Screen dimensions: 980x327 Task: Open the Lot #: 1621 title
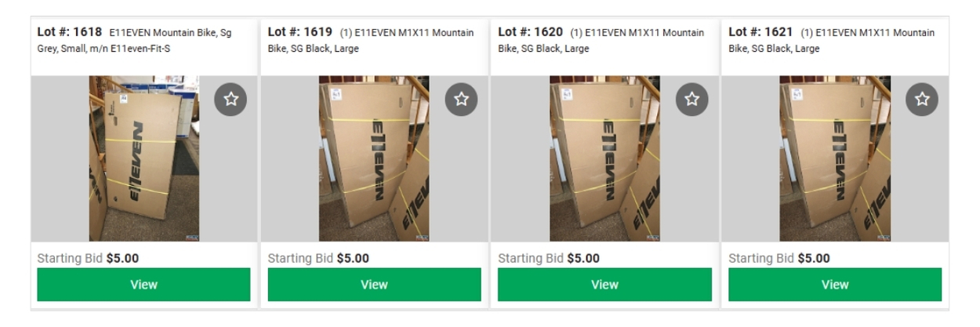pos(761,32)
